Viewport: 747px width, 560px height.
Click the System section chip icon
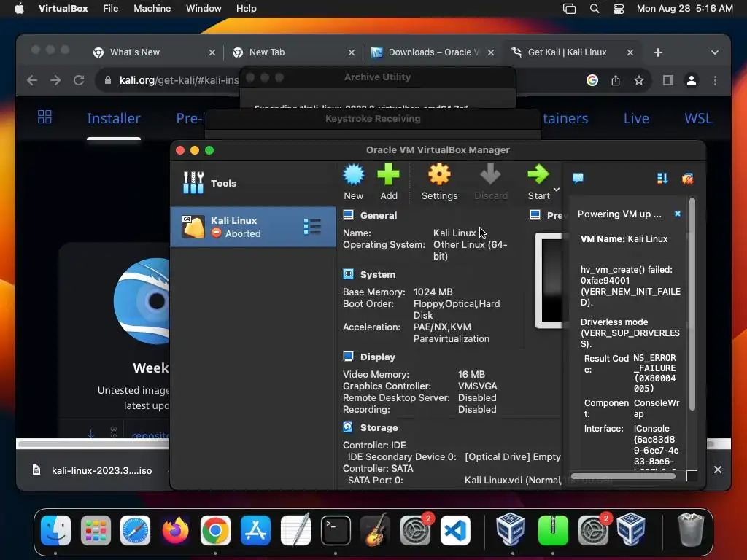coord(348,274)
